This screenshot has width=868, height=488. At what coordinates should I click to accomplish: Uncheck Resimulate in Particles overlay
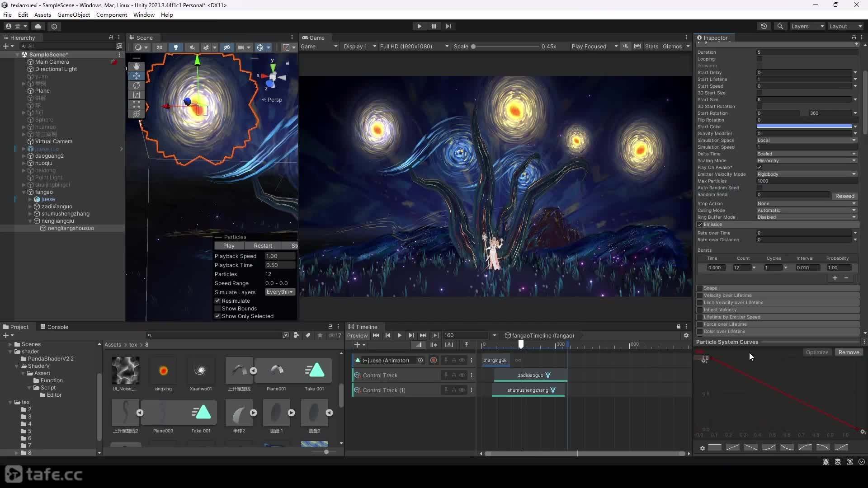click(217, 301)
